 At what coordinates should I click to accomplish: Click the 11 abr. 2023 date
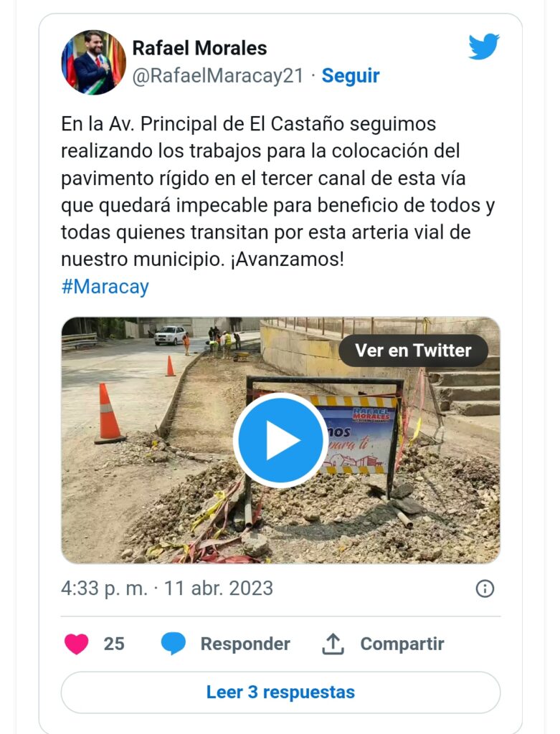(218, 588)
